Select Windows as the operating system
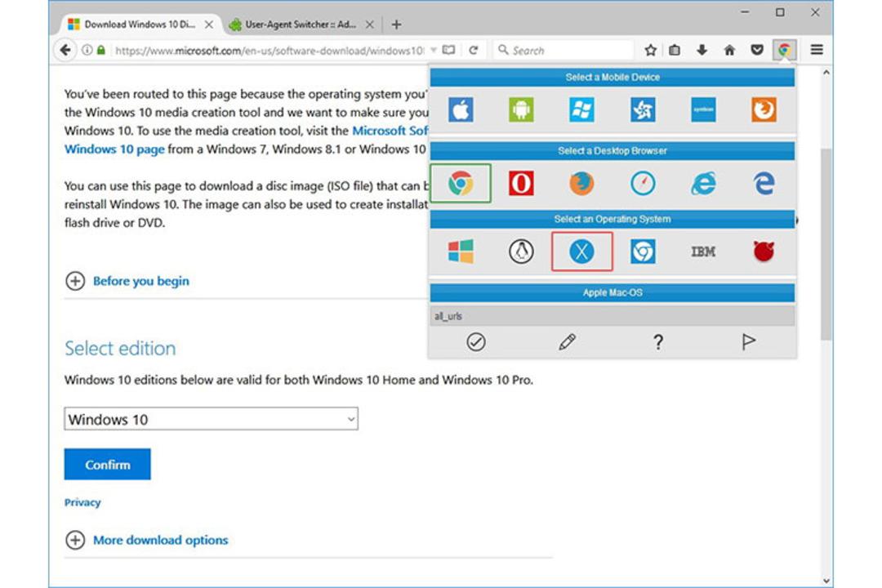This screenshot has height=588, width=882. point(461,252)
